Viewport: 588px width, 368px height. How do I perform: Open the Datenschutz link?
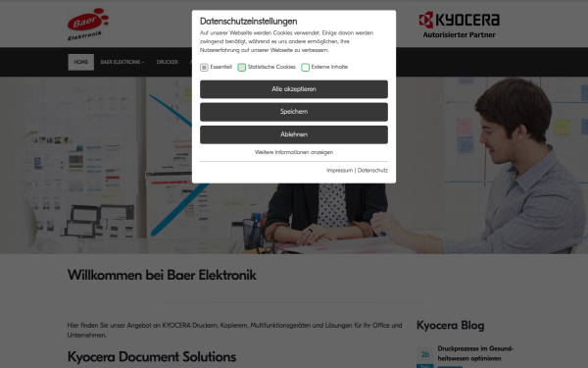coord(372,170)
